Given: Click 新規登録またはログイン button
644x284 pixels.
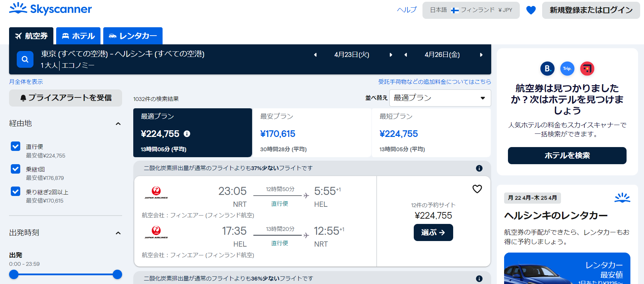Looking at the screenshot, I should pos(591,10).
